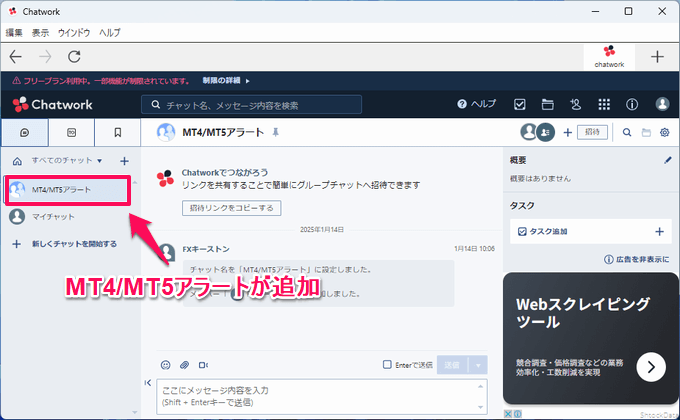Maximize the Chatwork window
Viewport: 680px width, 420px height.
click(x=628, y=11)
